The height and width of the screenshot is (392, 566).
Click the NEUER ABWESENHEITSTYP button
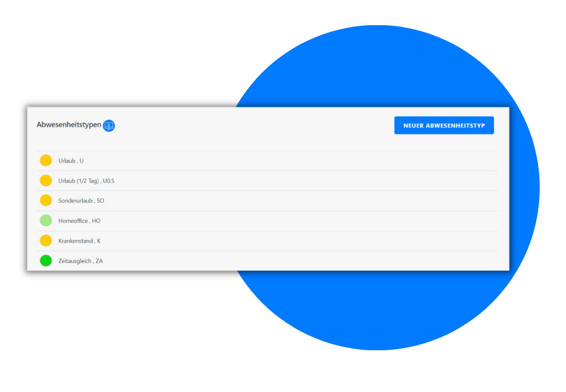(x=444, y=125)
